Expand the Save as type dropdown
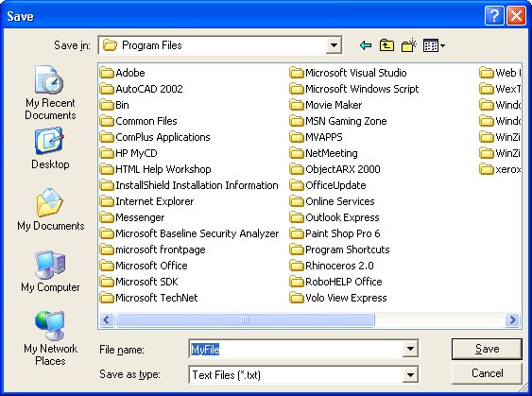 tap(410, 374)
